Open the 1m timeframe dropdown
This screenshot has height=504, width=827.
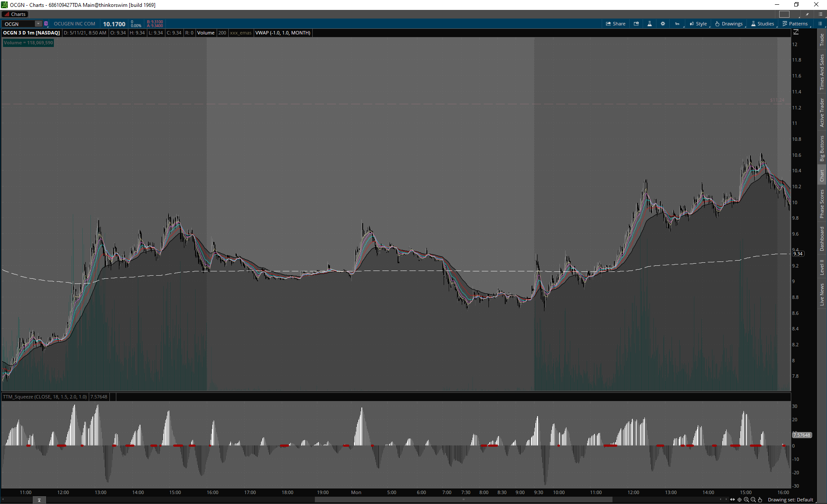pos(678,24)
